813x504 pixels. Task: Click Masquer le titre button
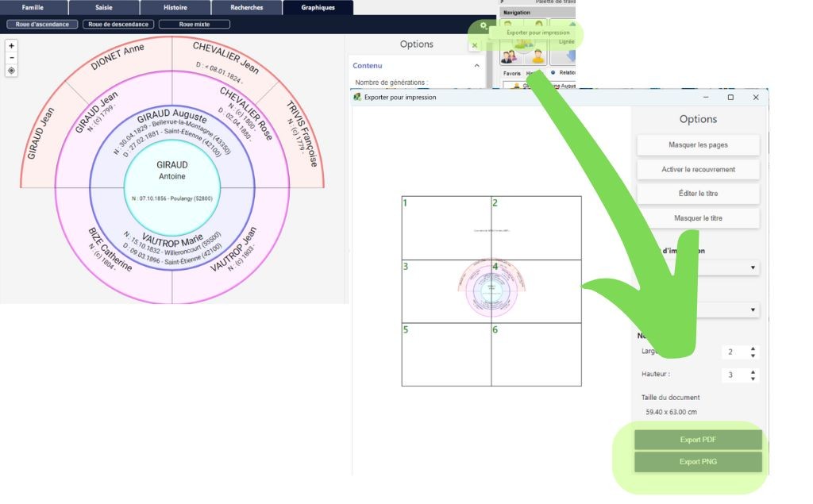click(698, 218)
